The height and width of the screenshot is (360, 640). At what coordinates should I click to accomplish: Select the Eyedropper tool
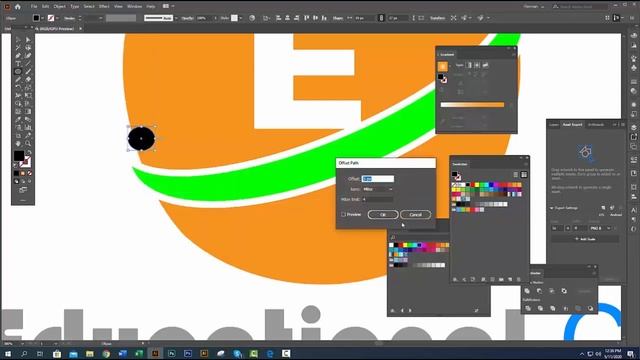tap(18, 120)
